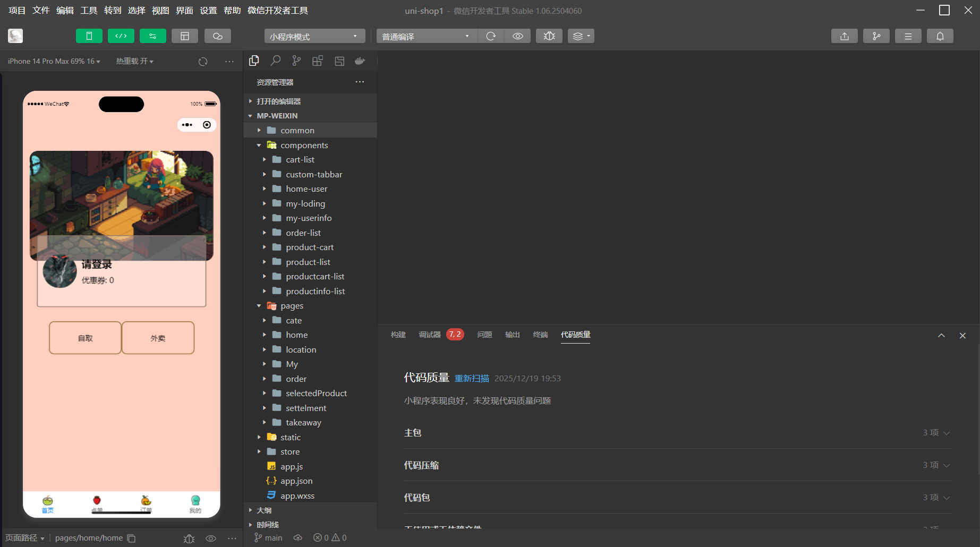980x547 pixels.
Task: Toggle the visualization panel button
Action: click(185, 36)
